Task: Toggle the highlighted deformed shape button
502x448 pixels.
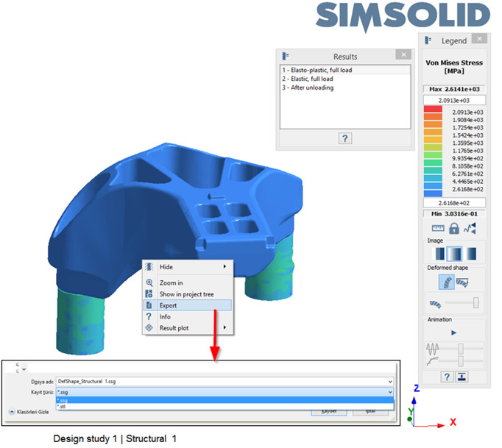Action: pos(447,282)
